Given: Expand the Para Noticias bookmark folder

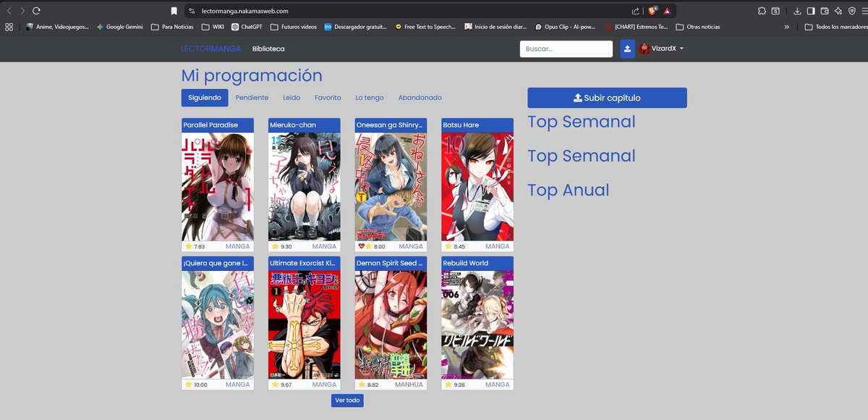Looking at the screenshot, I should (172, 27).
